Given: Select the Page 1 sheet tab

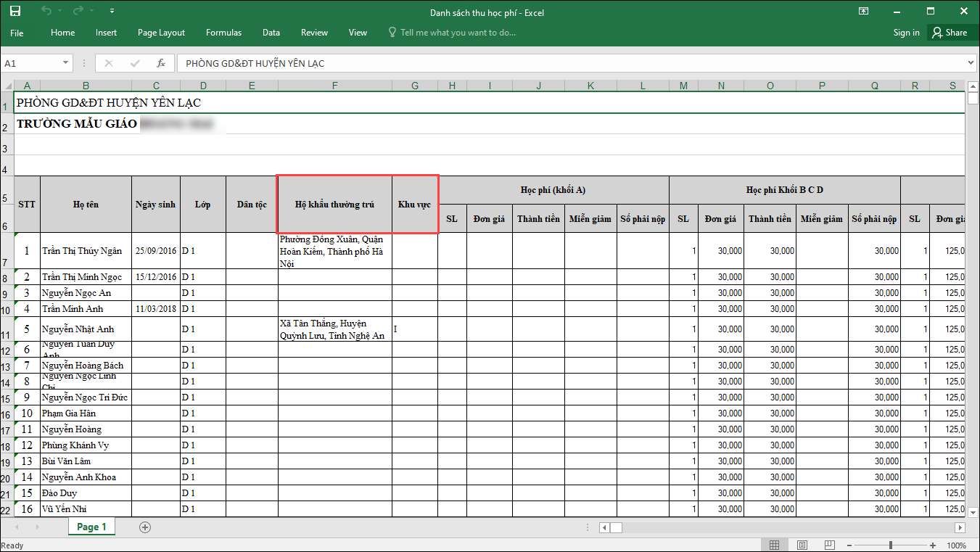Looking at the screenshot, I should (x=91, y=527).
